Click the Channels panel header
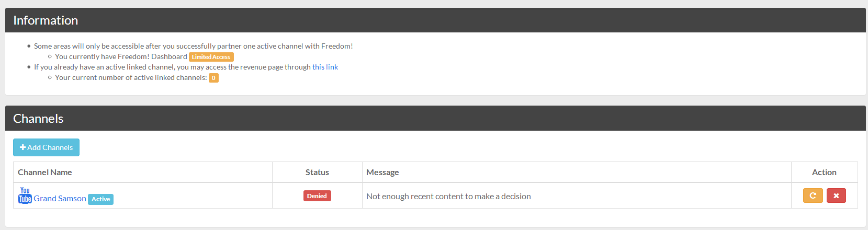Viewport: 868px width, 230px height. tap(38, 119)
